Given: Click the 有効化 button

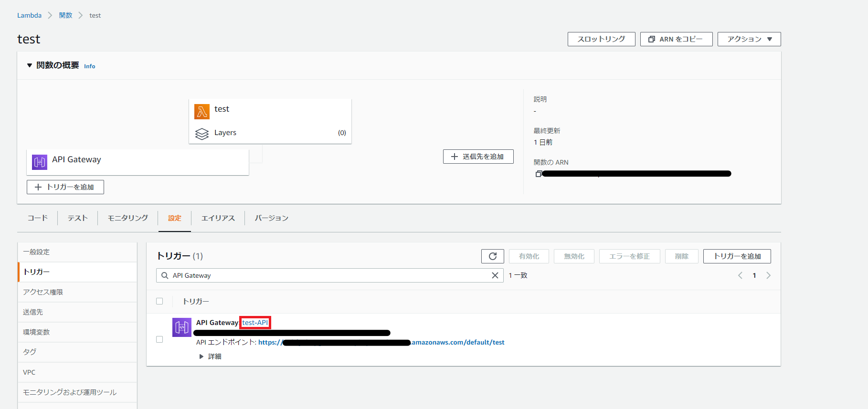Looking at the screenshot, I should 529,256.
